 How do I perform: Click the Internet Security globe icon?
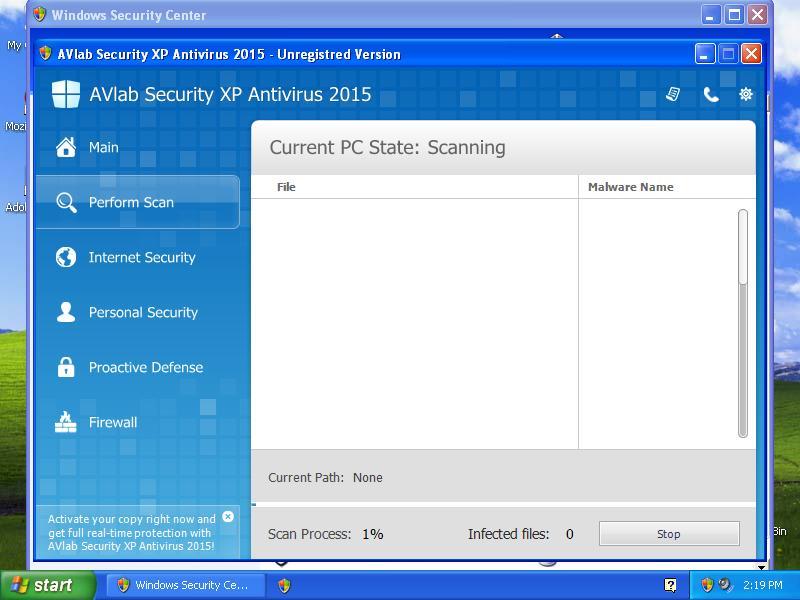tap(66, 257)
